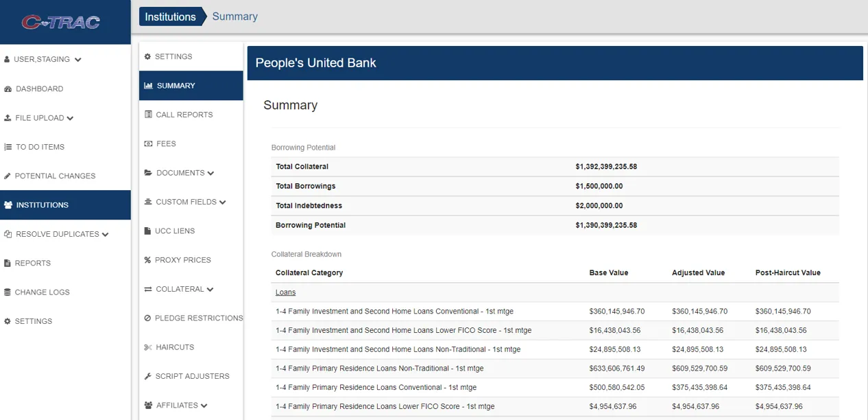Screen dimensions: 868x420
Task: Click the Resolve Duplicates copy icon
Action: (8, 234)
